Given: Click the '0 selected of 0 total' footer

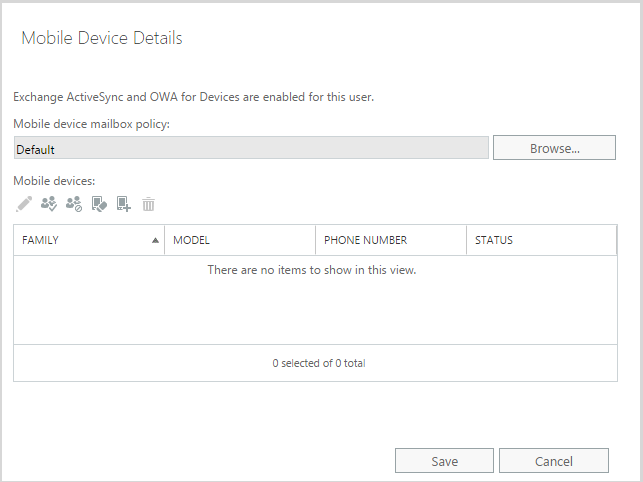Looking at the screenshot, I should tap(318, 363).
